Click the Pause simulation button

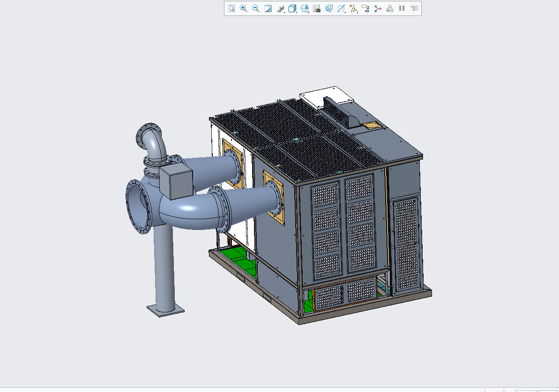pos(402,8)
